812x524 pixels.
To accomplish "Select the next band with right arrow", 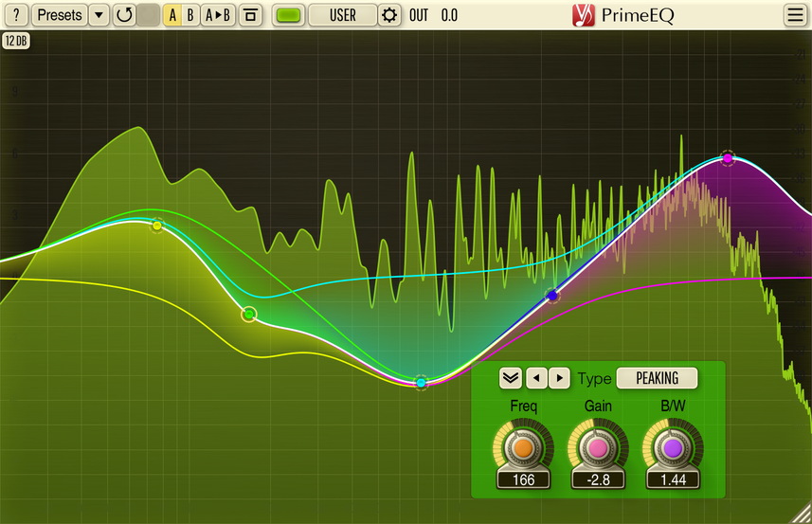I will click(x=559, y=378).
